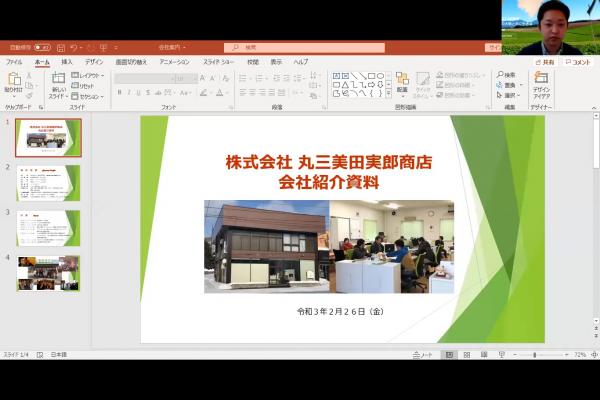The width and height of the screenshot is (600, 400).
Task: Fit slide to current window icon
Action: tap(594, 355)
